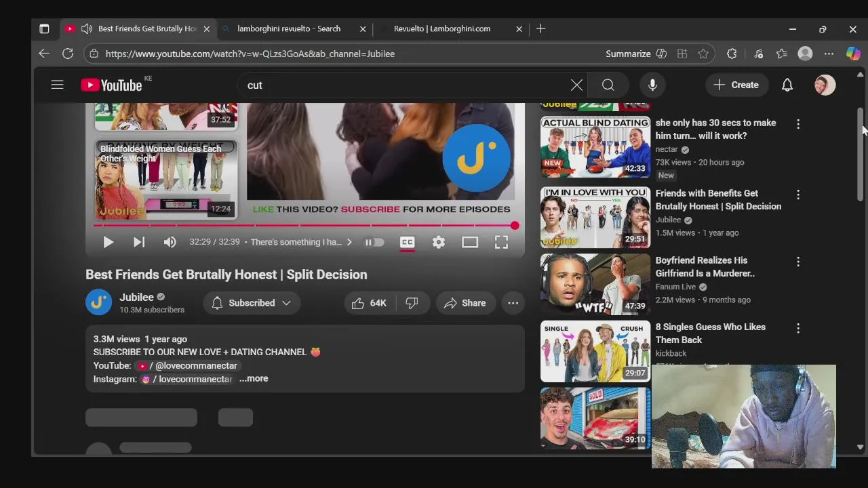Submit search with magnifier icon
The width and height of the screenshot is (868, 488).
pyautogui.click(x=608, y=85)
